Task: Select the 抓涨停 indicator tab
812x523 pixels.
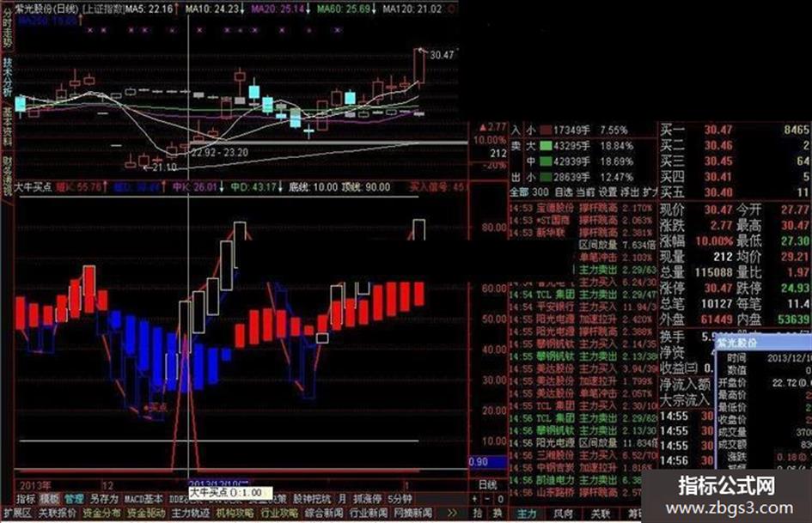Action: click(x=367, y=499)
